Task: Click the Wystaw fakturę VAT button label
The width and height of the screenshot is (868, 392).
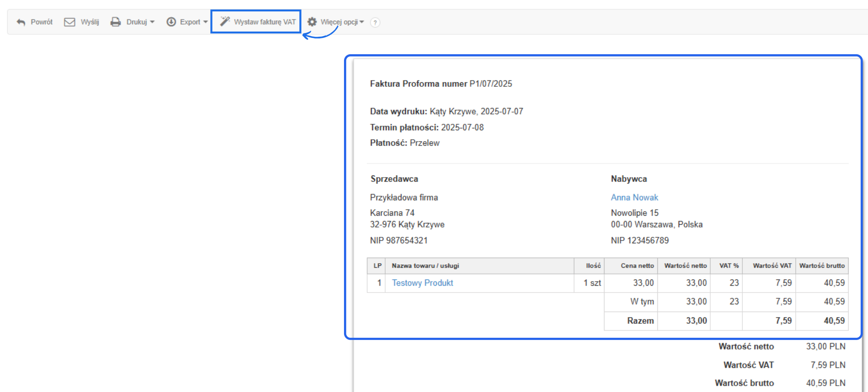Action: (265, 22)
